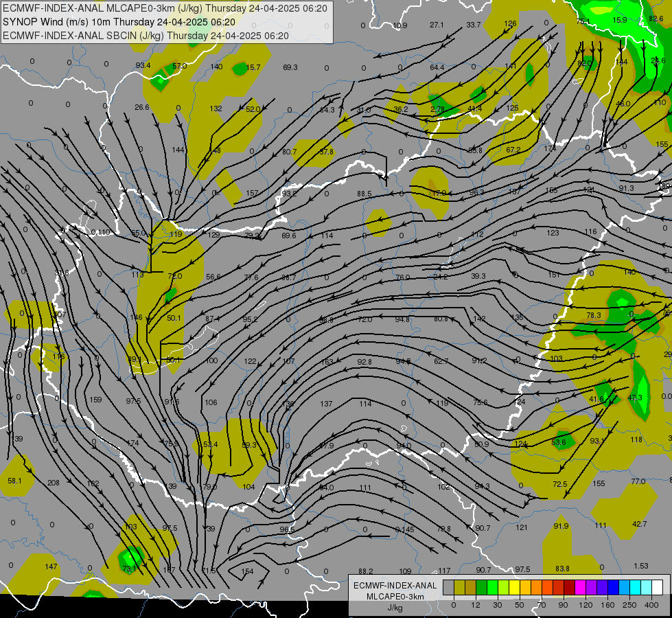The width and height of the screenshot is (672, 618).
Task: Pick the dark red legend swatch
Action: (x=570, y=588)
